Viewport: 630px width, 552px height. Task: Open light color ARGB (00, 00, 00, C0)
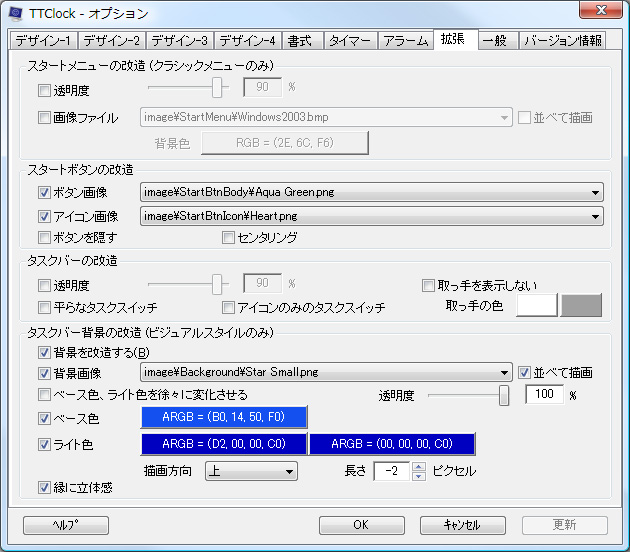pos(392,444)
